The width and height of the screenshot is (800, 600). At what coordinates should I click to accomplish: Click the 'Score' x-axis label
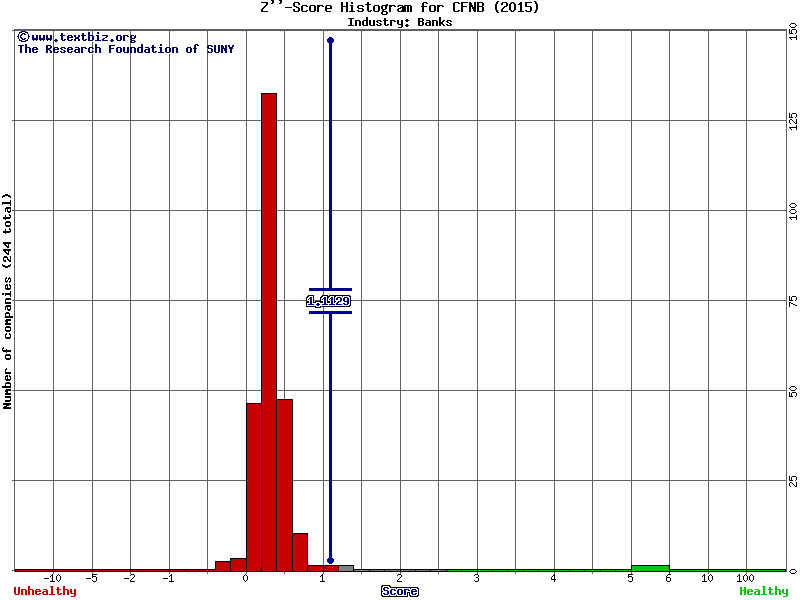click(399, 591)
